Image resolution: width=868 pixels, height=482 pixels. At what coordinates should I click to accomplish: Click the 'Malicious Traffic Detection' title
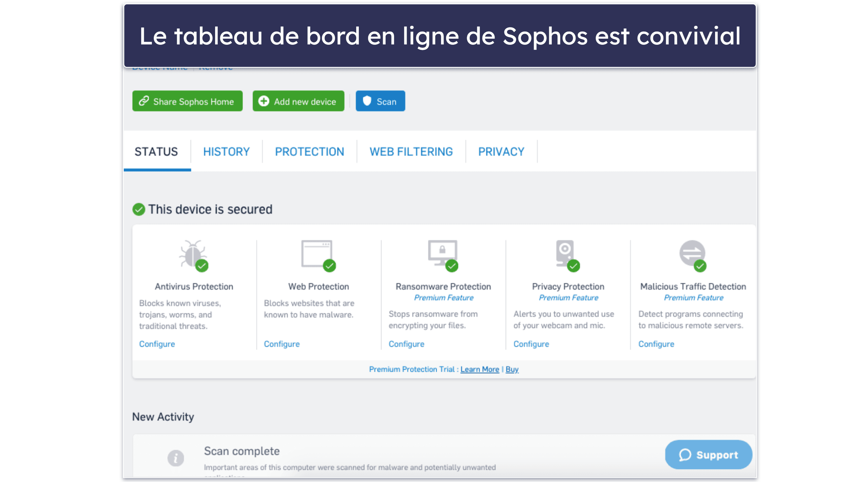point(693,286)
